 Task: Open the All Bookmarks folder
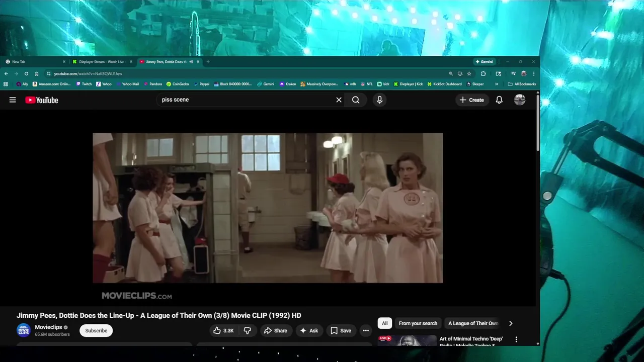[522, 84]
